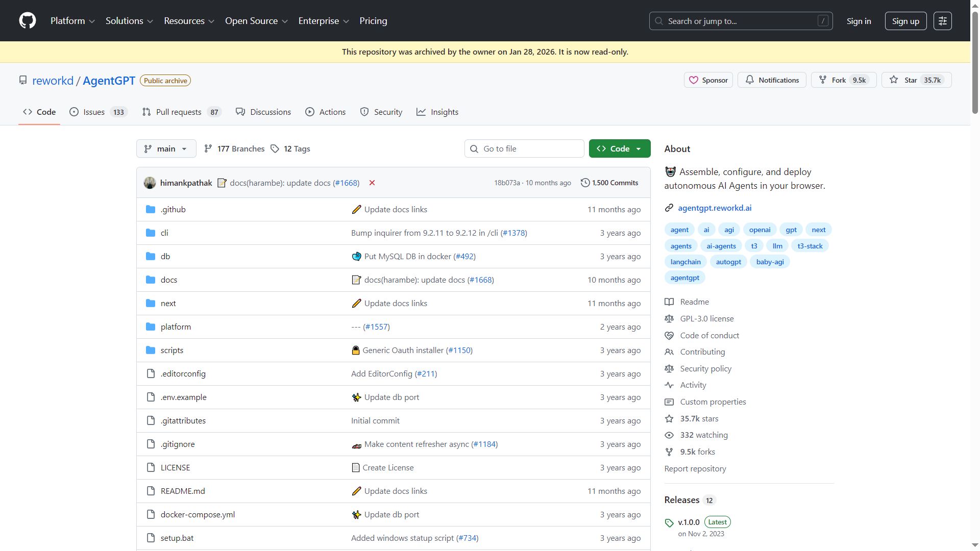The height and width of the screenshot is (551, 980).
Task: Click the Sponsor heart button
Action: pos(708,80)
